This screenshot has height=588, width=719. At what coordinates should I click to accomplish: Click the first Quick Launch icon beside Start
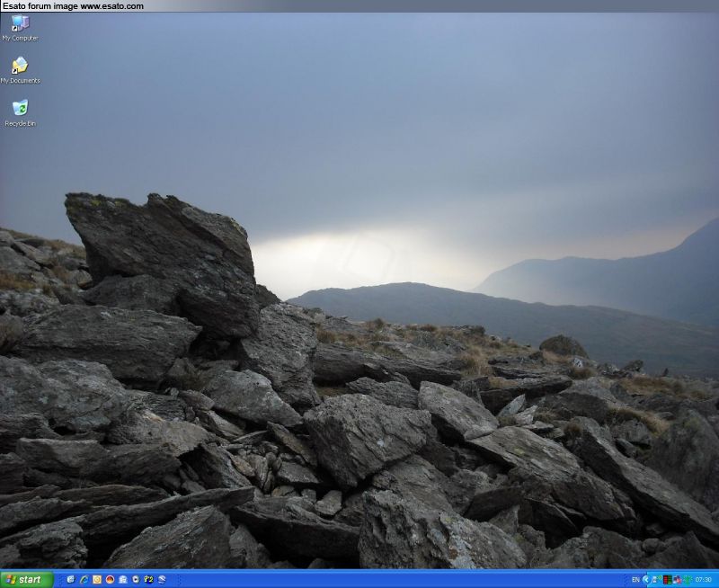point(71,580)
